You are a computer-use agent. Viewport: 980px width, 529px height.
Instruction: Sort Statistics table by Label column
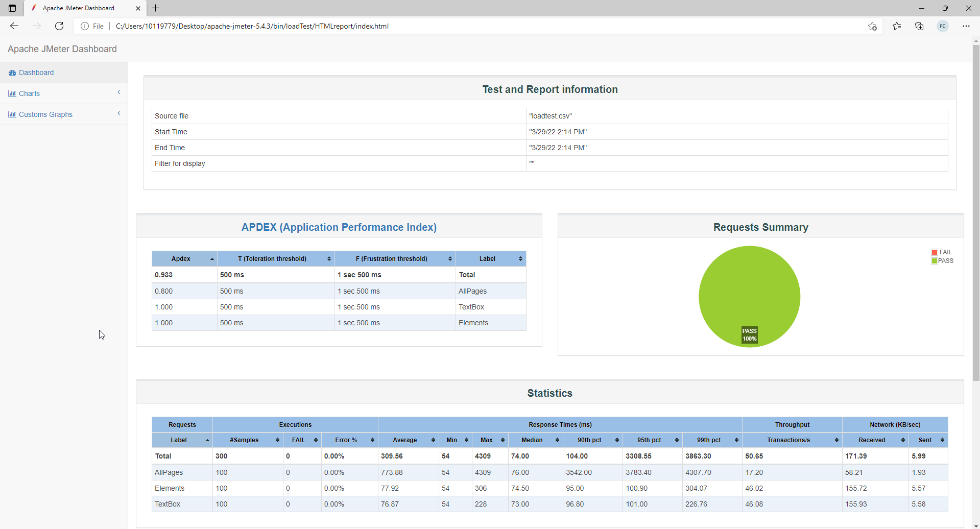182,440
